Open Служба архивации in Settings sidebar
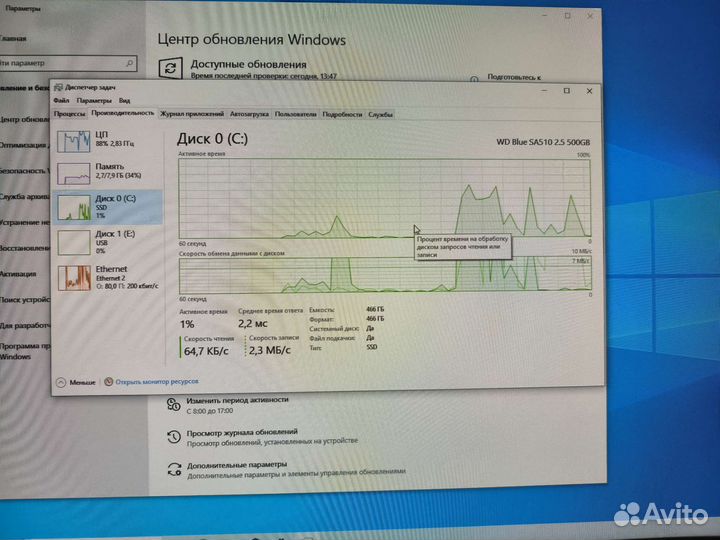The width and height of the screenshot is (720, 540). point(25,197)
